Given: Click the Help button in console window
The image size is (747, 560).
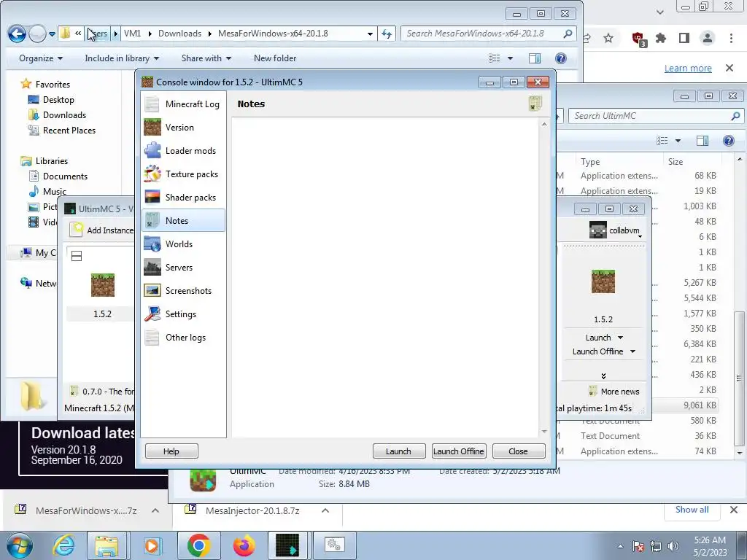Looking at the screenshot, I should (171, 451).
